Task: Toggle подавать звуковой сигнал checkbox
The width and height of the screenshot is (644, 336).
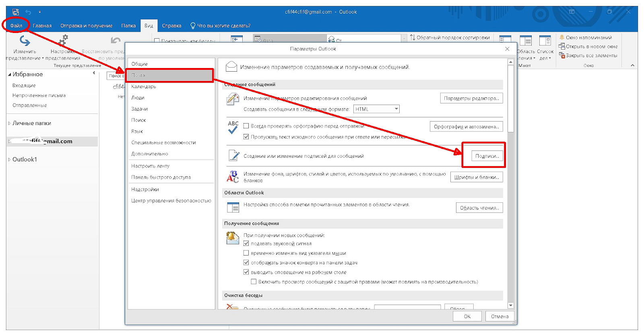Action: [x=246, y=243]
